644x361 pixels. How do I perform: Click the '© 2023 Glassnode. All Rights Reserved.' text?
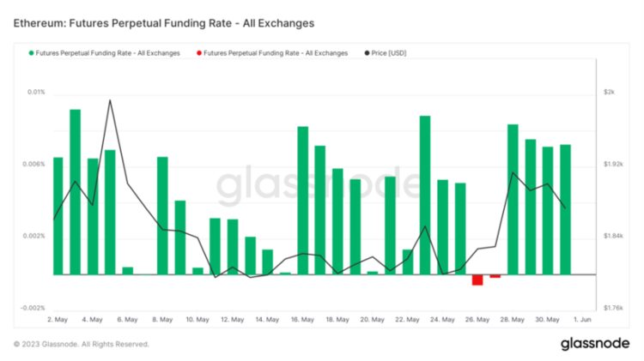coord(82,344)
